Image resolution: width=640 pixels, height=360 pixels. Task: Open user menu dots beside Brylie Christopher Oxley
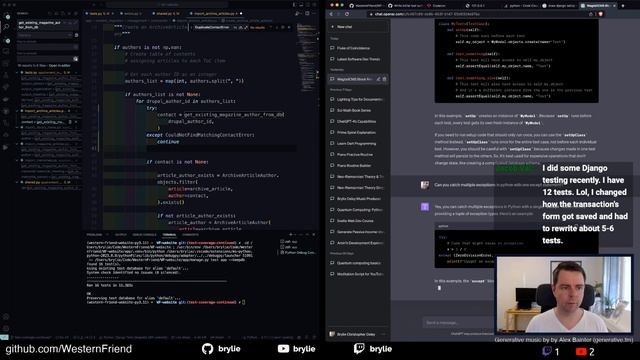click(x=383, y=334)
